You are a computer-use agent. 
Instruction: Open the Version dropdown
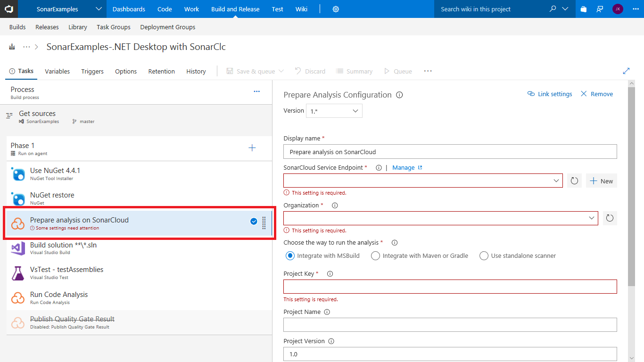[x=334, y=111]
